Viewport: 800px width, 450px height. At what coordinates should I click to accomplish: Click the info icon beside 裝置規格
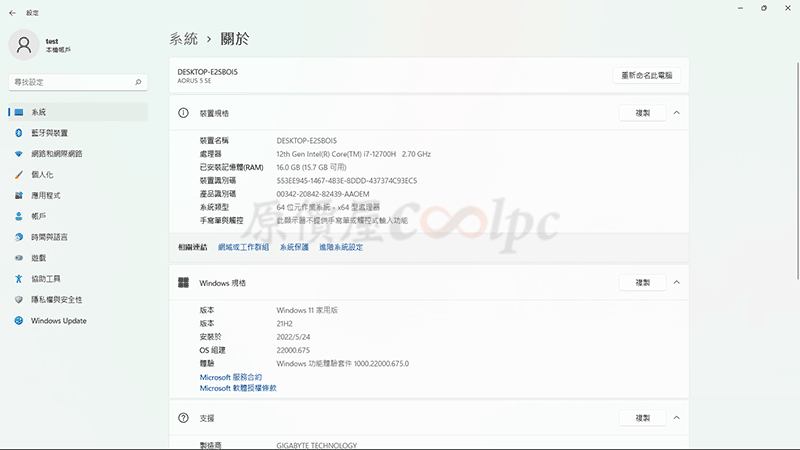coord(183,113)
